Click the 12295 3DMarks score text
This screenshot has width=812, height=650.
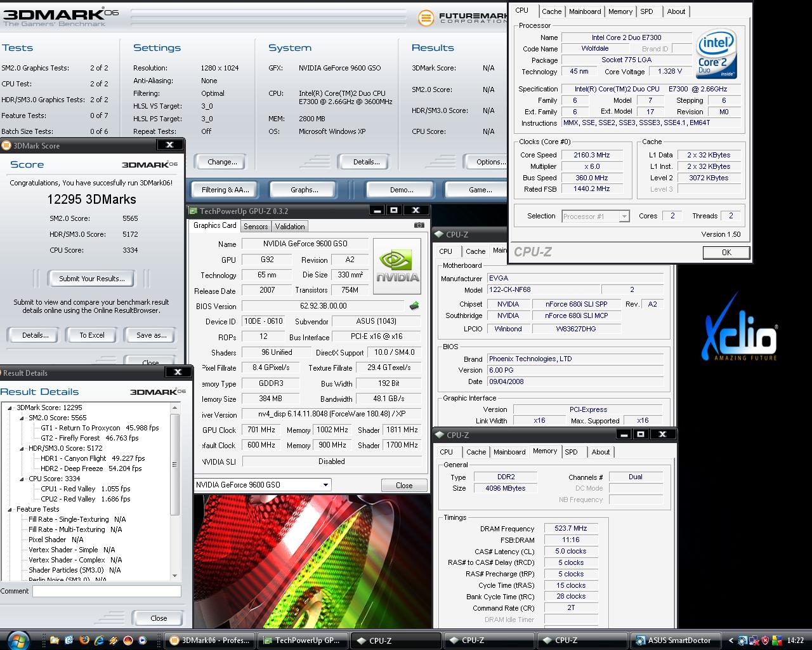[x=91, y=199]
